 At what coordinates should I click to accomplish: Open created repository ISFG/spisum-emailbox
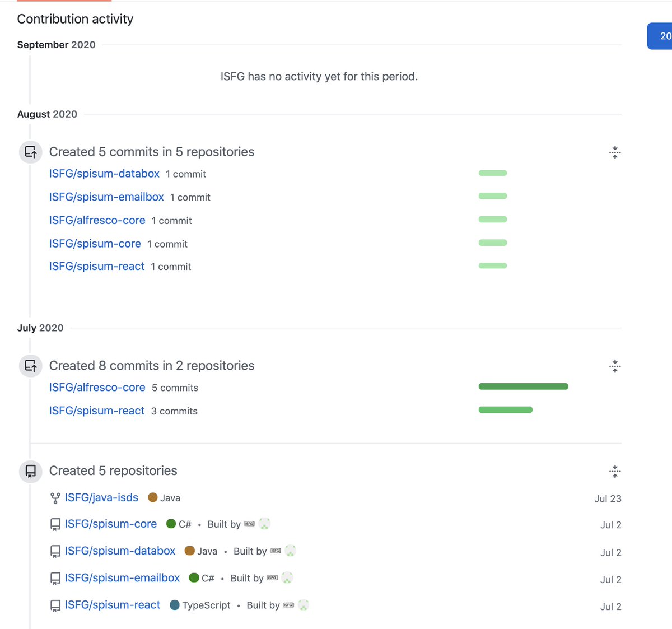point(122,578)
